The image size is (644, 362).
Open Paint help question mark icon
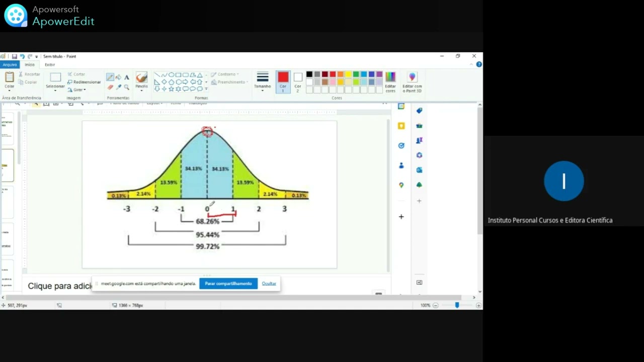[x=479, y=64]
